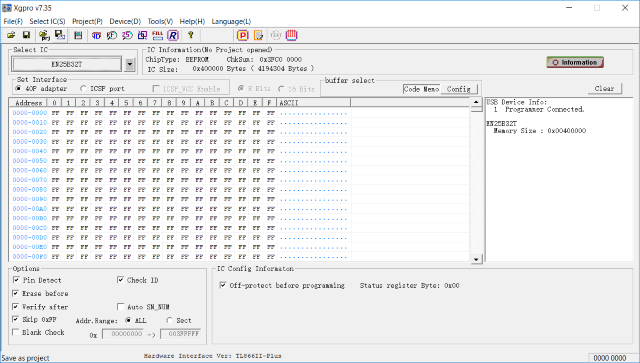Toggle the Skip 0xFF checkbox

(x=16, y=319)
